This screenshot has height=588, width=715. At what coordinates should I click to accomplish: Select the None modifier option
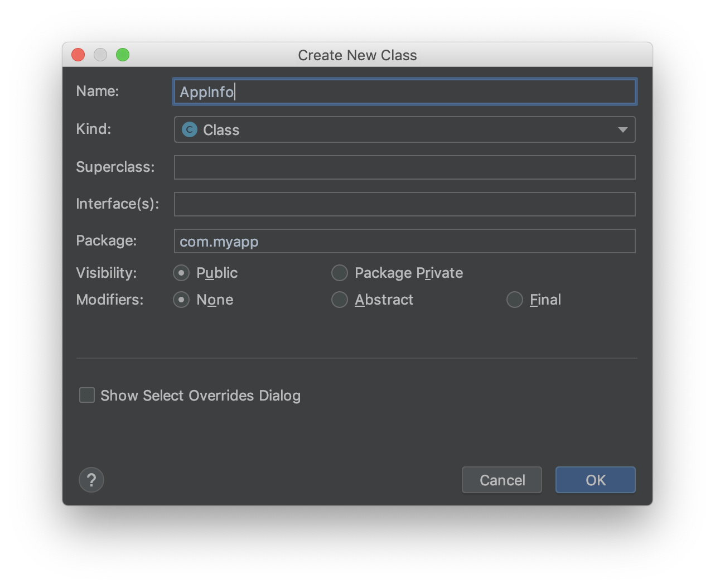coord(181,300)
